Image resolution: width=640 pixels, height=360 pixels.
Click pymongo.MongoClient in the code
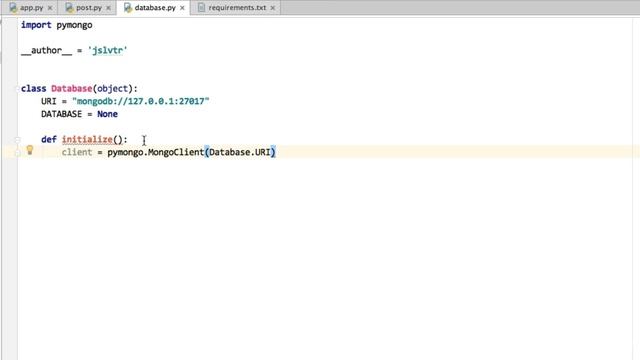pos(156,152)
